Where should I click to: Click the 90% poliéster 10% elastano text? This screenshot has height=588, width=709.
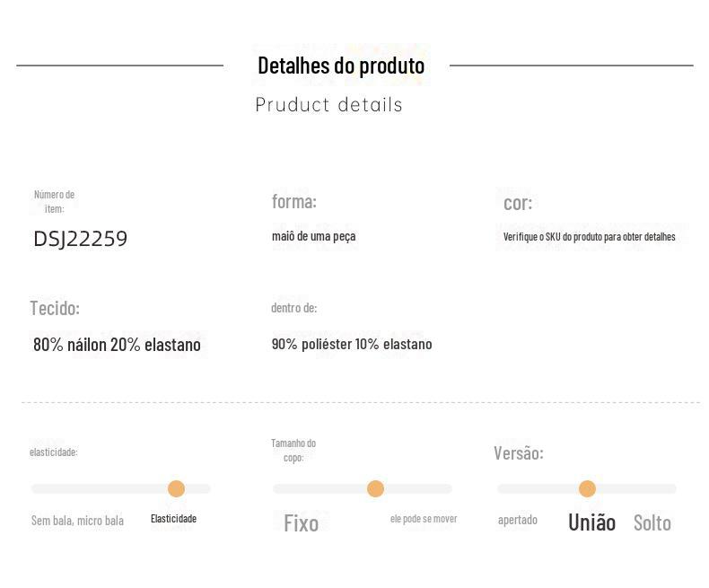[x=352, y=344]
